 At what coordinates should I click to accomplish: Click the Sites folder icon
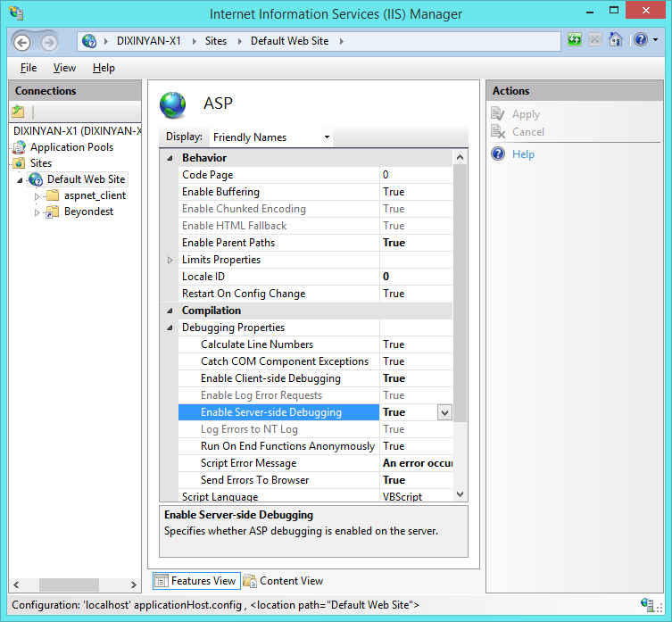[19, 163]
